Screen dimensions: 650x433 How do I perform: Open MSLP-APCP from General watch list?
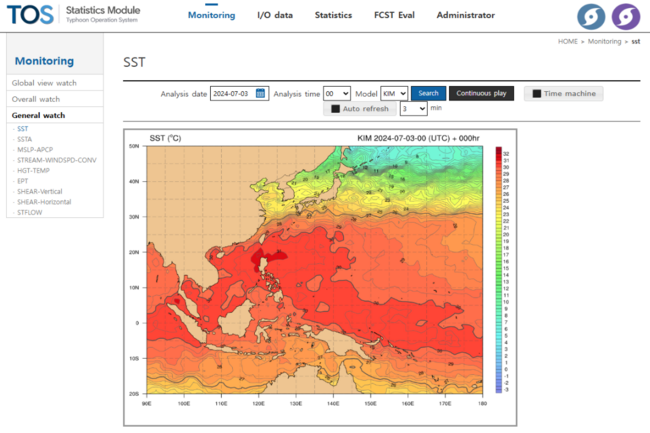coord(35,150)
